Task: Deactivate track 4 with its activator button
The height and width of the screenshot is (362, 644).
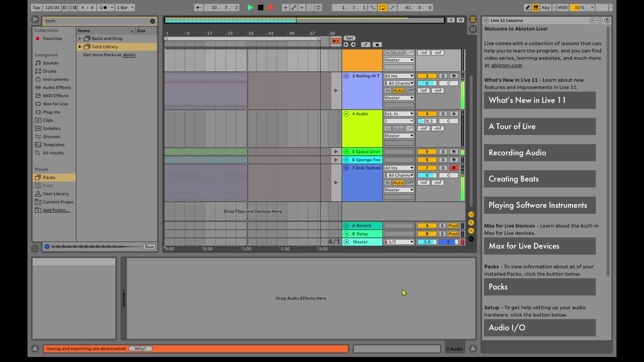Action: point(427,114)
